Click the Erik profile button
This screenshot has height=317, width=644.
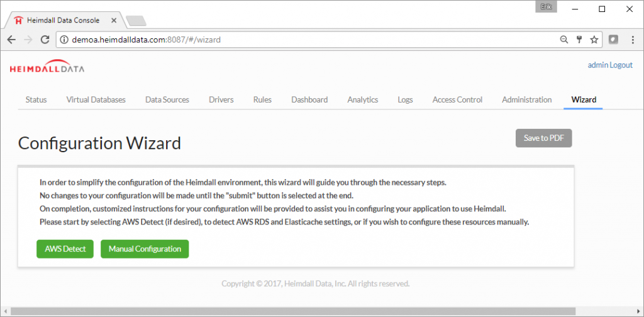click(546, 7)
